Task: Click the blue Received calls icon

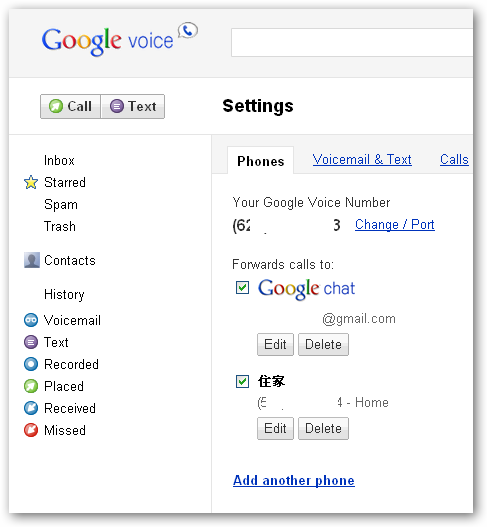Action: (31, 408)
